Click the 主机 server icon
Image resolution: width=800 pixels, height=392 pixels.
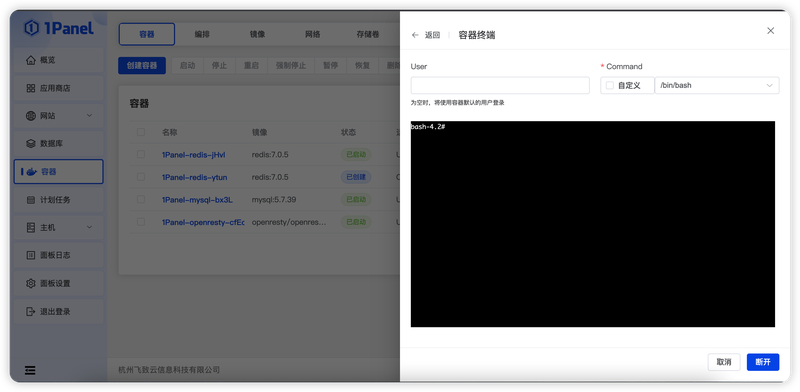(31, 228)
